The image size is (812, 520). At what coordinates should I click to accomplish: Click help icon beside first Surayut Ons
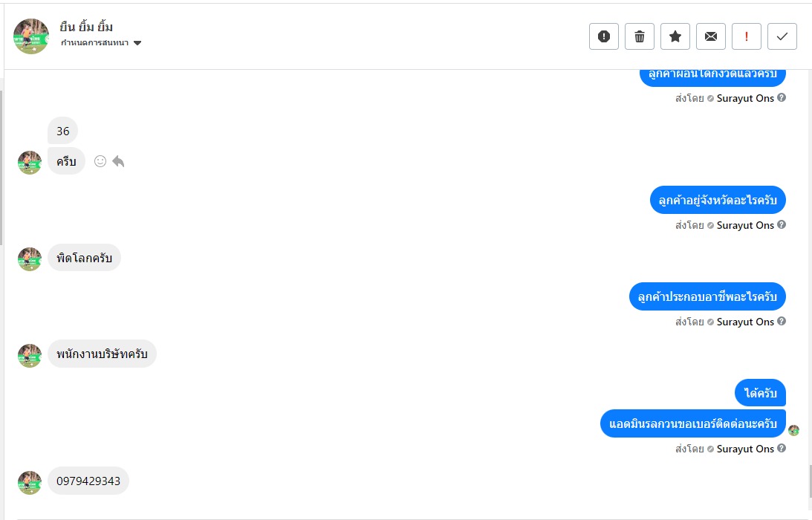point(782,98)
